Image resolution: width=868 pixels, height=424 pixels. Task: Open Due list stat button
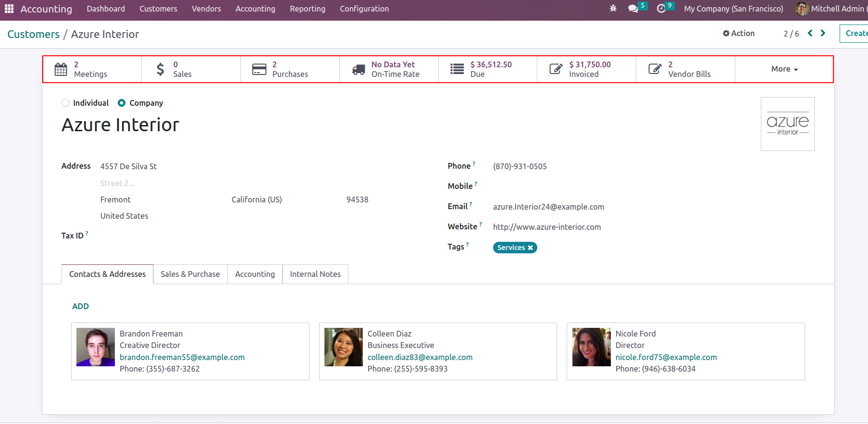[488, 69]
